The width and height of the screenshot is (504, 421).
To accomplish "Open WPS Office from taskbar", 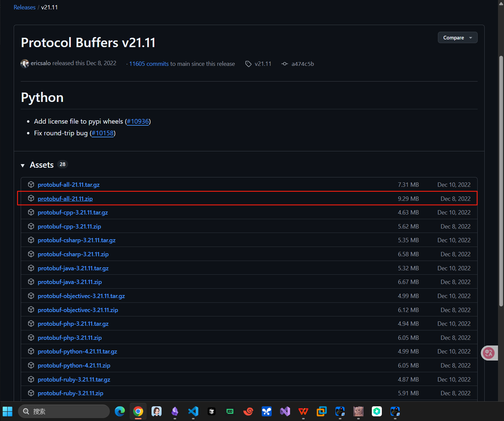I will [x=303, y=411].
